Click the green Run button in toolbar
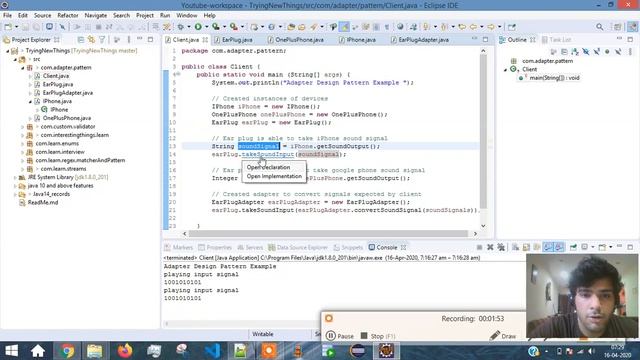 coord(198,27)
